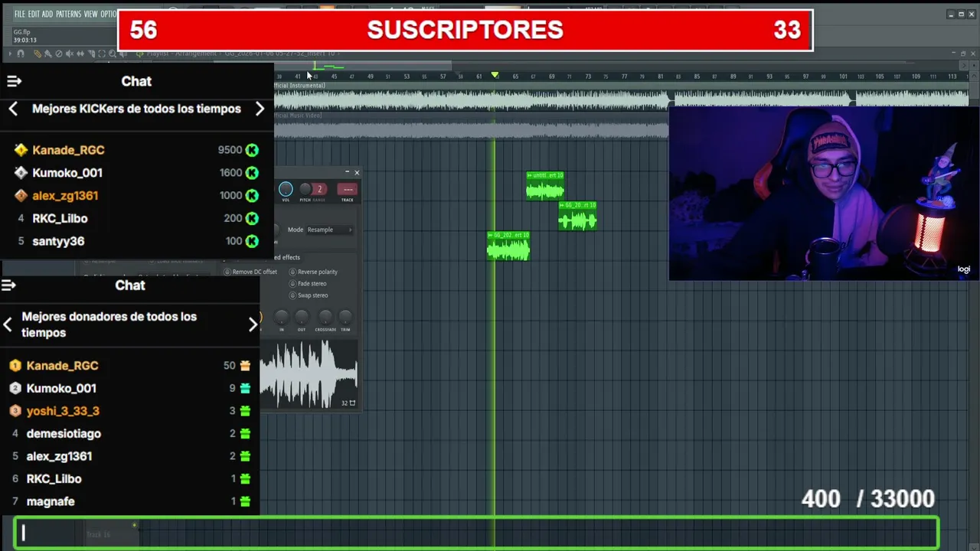Click the gift icon next to demesiotiago

245,433
